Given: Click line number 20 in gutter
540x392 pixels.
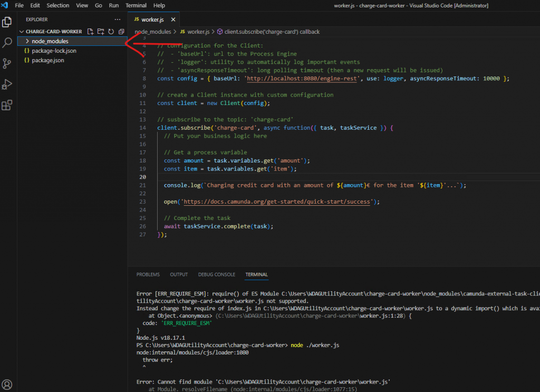Looking at the screenshot, I should pos(142,177).
